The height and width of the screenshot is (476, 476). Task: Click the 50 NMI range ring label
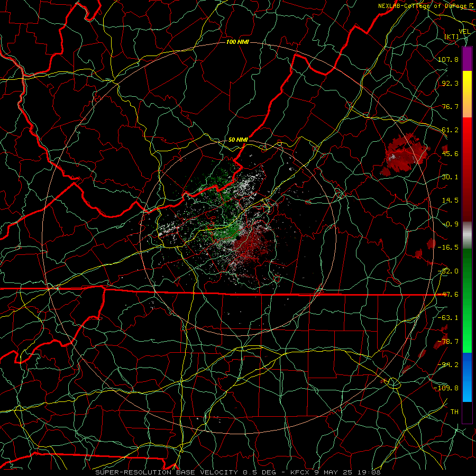238,140
